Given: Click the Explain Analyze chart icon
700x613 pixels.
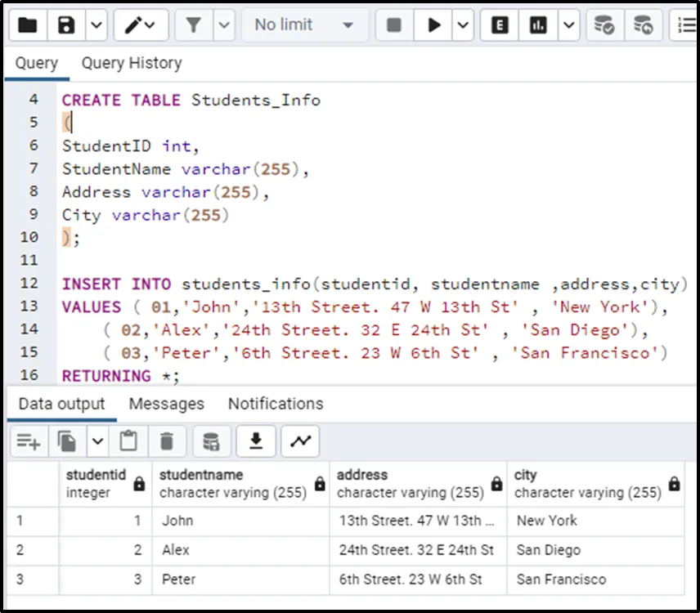Looking at the screenshot, I should tap(538, 25).
